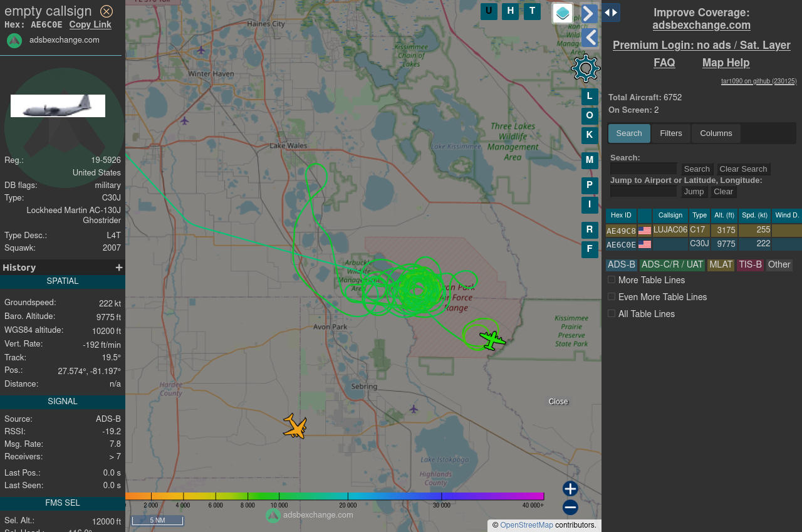Select the orange C17 aircraft icon
Image resolution: width=802 pixels, height=532 pixels.
295,426
